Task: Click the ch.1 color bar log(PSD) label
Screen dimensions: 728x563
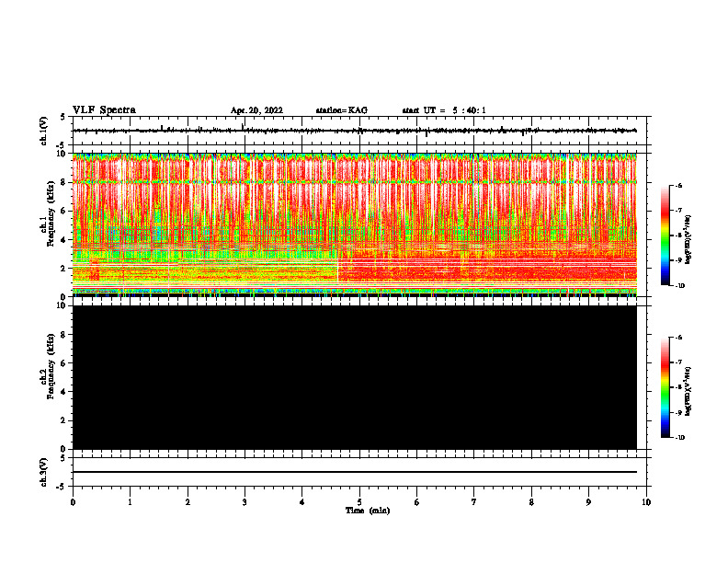Action: click(x=688, y=239)
